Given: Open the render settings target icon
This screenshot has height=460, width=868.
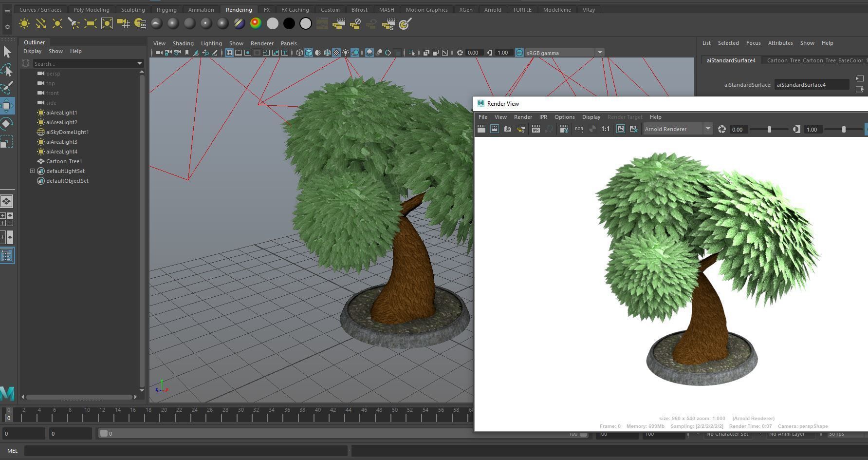Looking at the screenshot, I should [405, 23].
